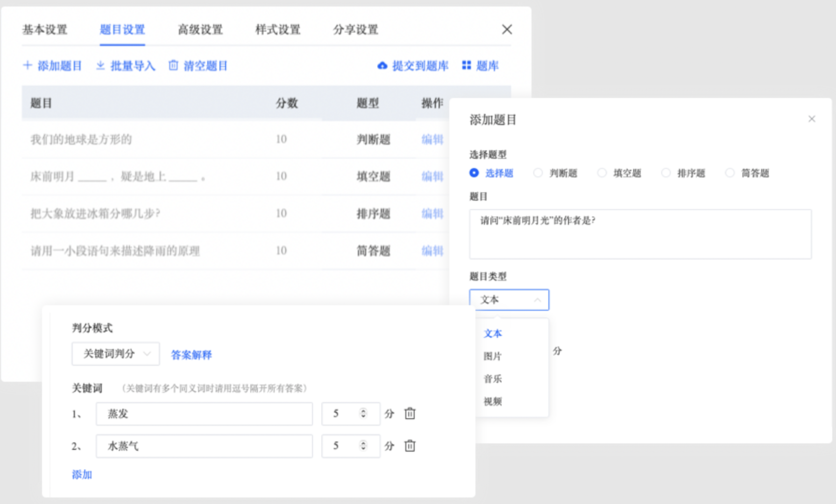This screenshot has width=836, height=504.
Task: Edit the 简答题 question row
Action: click(432, 251)
